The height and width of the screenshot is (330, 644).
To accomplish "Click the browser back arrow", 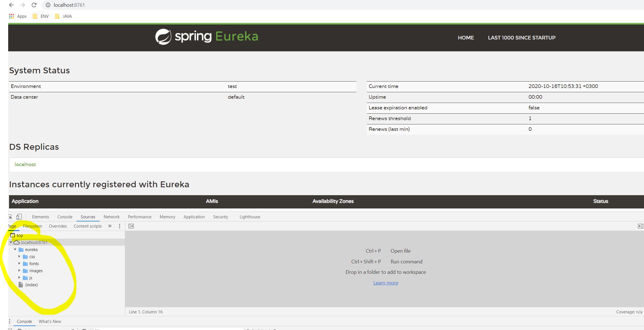I will click(x=11, y=5).
